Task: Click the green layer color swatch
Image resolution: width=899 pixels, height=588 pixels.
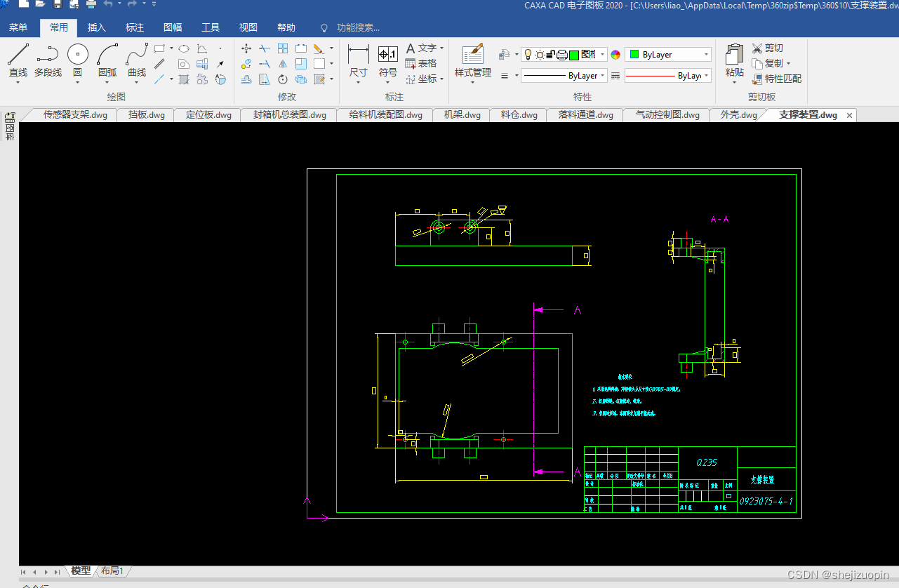Action: click(573, 55)
